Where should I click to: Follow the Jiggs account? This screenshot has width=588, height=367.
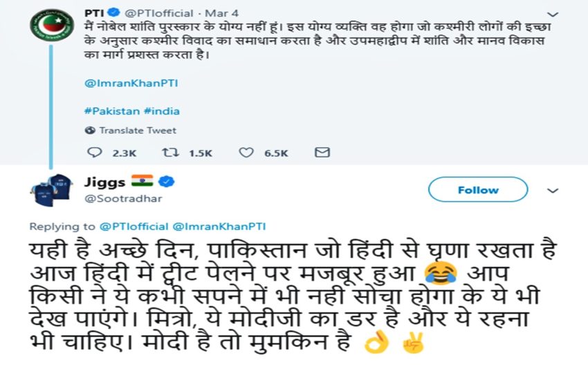tap(477, 190)
